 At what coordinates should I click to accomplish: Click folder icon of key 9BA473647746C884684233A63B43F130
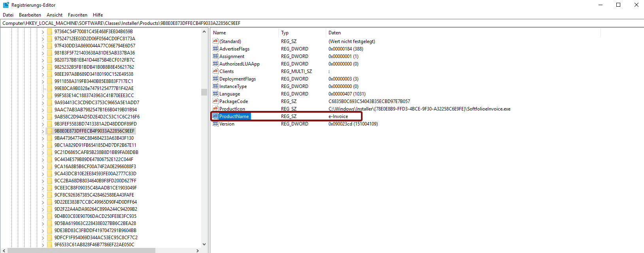click(49, 138)
